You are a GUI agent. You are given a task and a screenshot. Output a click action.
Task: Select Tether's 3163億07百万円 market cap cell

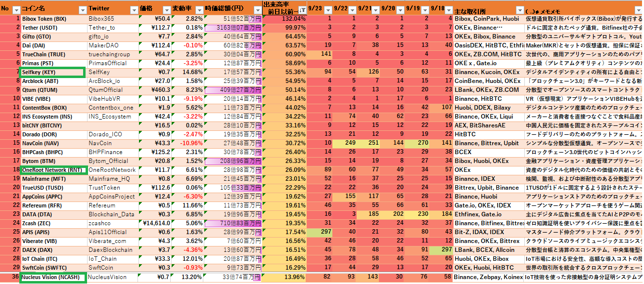(x=232, y=28)
